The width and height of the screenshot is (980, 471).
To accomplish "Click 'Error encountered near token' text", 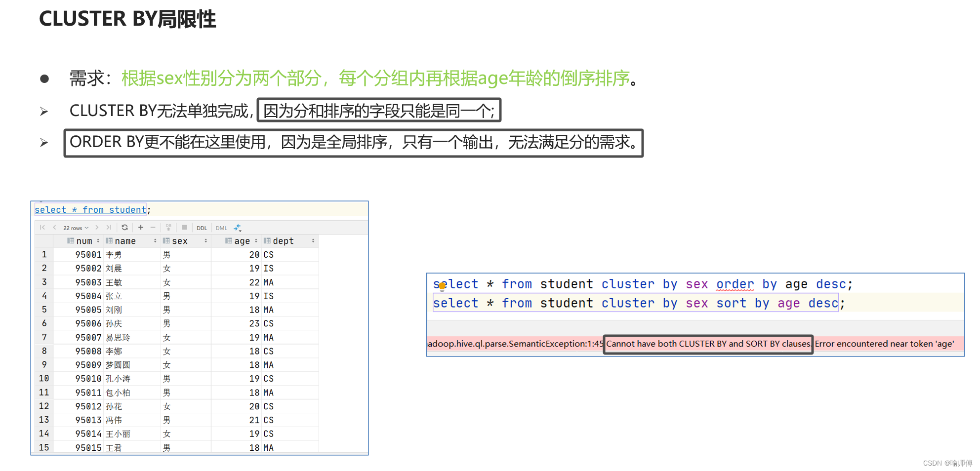I will (x=874, y=344).
